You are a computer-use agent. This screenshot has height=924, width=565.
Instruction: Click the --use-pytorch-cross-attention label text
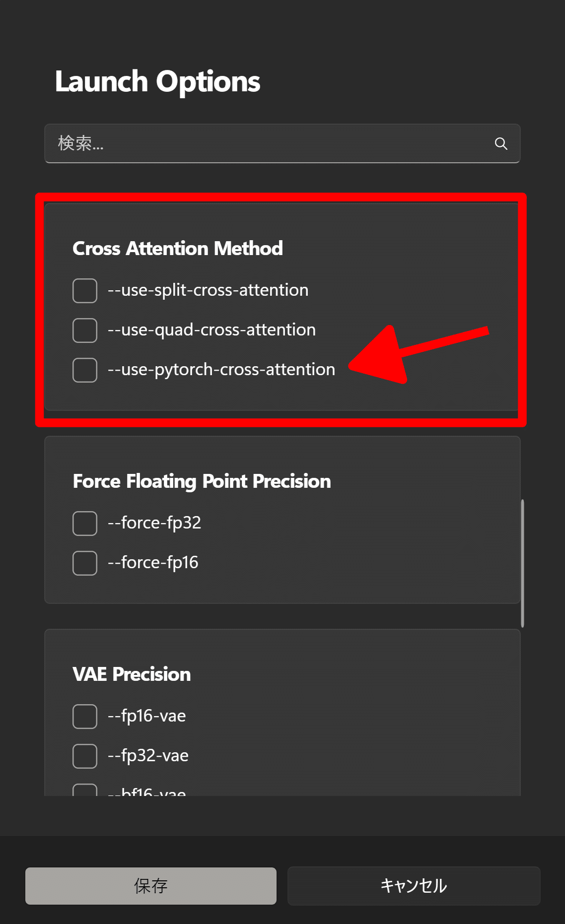[221, 370]
